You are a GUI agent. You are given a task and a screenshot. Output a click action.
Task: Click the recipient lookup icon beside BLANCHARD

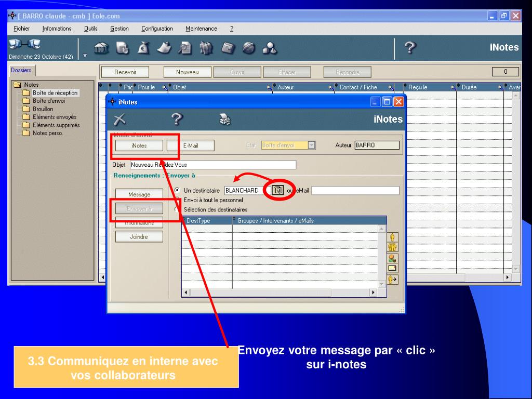tap(277, 190)
